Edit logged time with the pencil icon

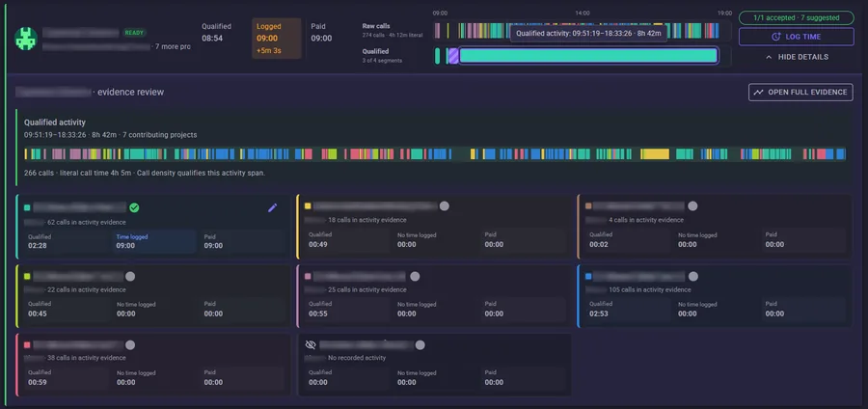coord(272,207)
